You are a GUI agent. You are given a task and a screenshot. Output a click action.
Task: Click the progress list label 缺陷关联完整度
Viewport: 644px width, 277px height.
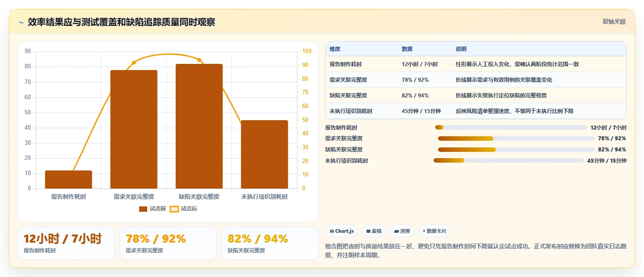(344, 150)
